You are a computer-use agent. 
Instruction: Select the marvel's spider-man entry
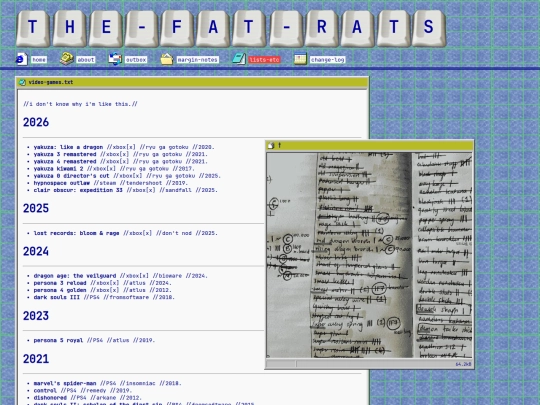[x=107, y=383]
